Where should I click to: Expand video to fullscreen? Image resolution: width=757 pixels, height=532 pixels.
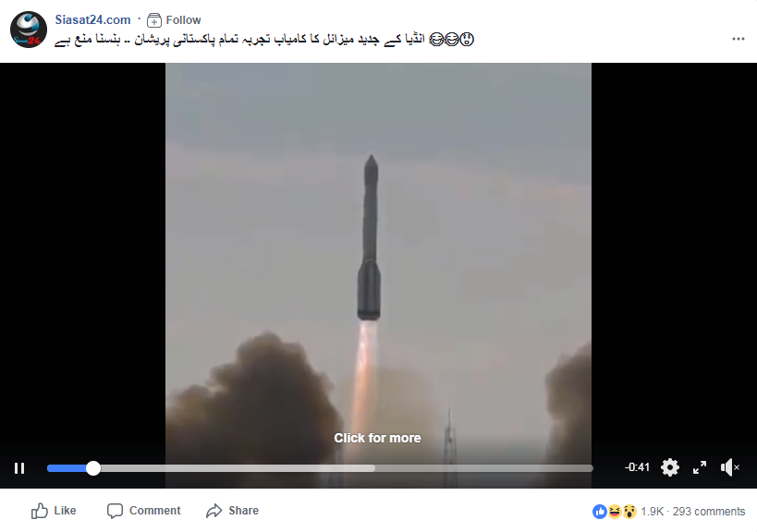click(700, 467)
